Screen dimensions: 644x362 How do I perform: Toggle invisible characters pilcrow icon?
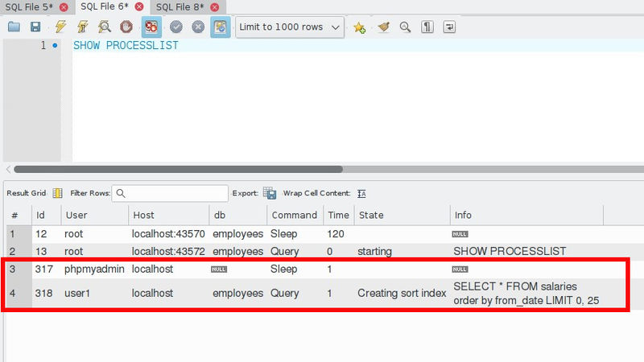pyautogui.click(x=427, y=27)
